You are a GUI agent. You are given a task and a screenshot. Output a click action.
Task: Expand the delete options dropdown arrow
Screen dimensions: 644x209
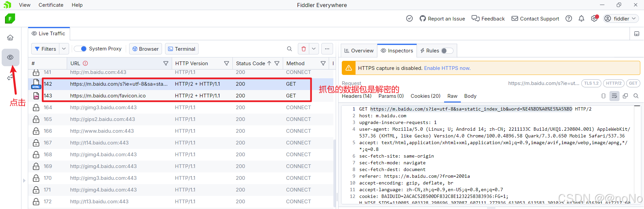314,49
